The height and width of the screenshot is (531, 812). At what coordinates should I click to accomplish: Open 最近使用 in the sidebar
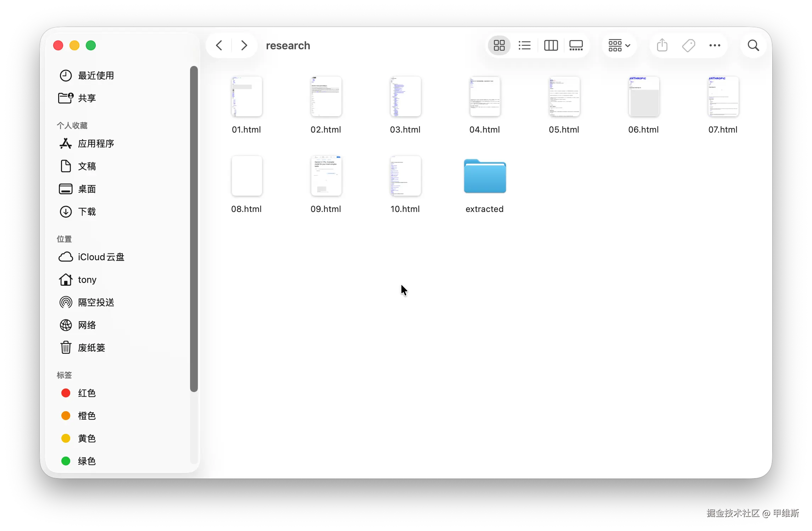[96, 76]
